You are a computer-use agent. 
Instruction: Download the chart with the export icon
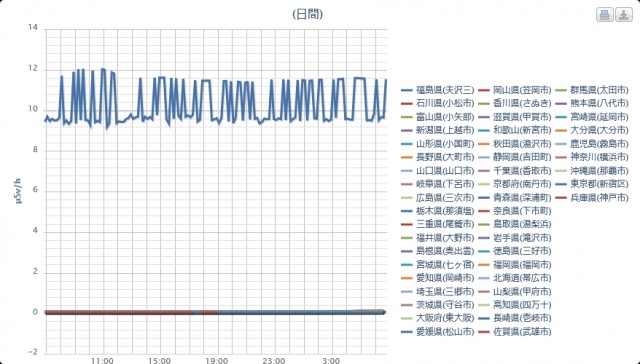pos(624,15)
